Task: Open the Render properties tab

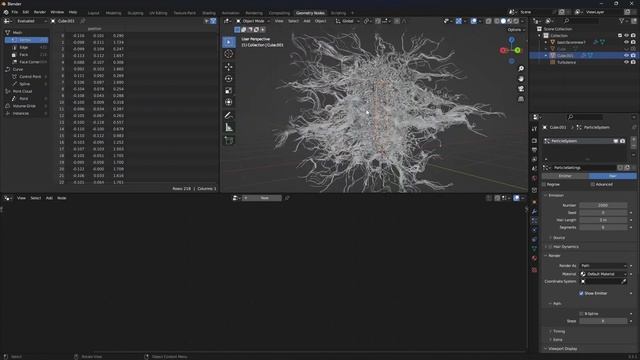Action: click(x=534, y=140)
